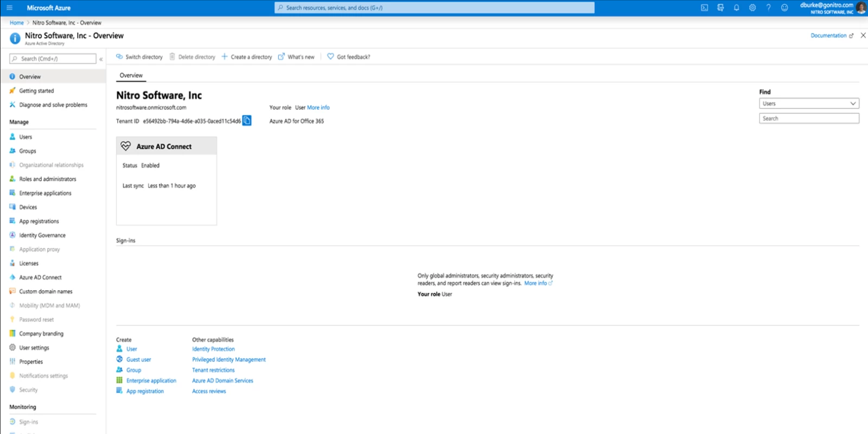This screenshot has width=868, height=434.
Task: Focus the top resource search bar
Action: (434, 8)
